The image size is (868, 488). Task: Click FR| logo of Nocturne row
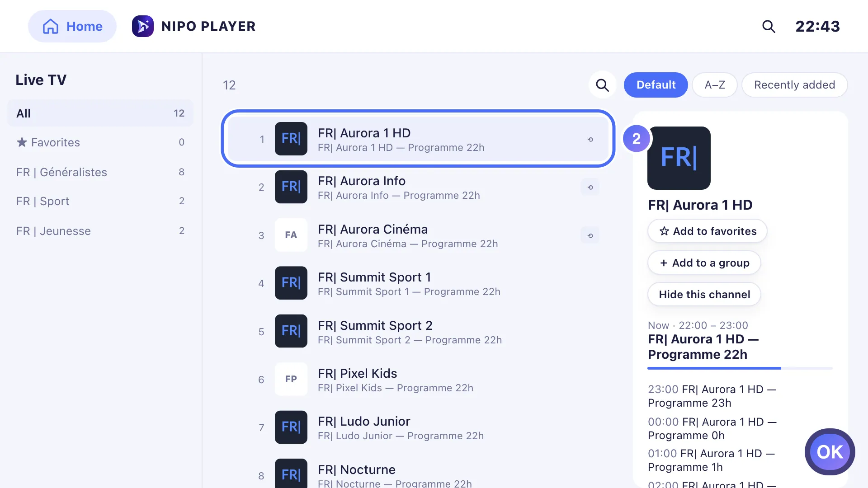pyautogui.click(x=291, y=473)
